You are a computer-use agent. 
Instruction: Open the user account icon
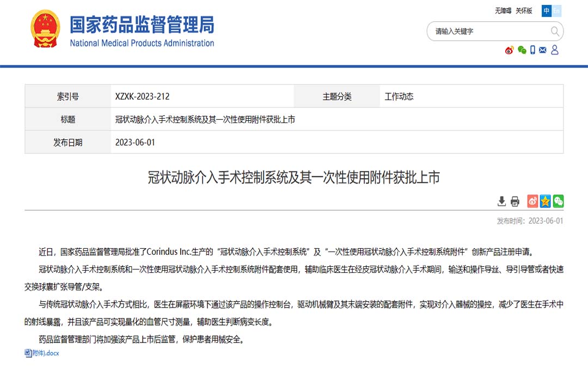click(x=555, y=50)
